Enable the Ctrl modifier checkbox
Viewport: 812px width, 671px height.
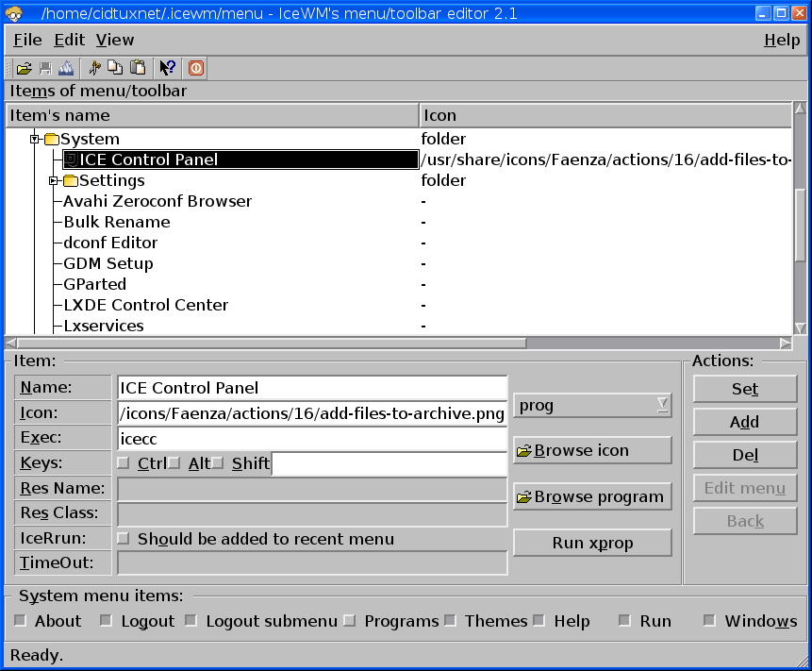coord(123,462)
